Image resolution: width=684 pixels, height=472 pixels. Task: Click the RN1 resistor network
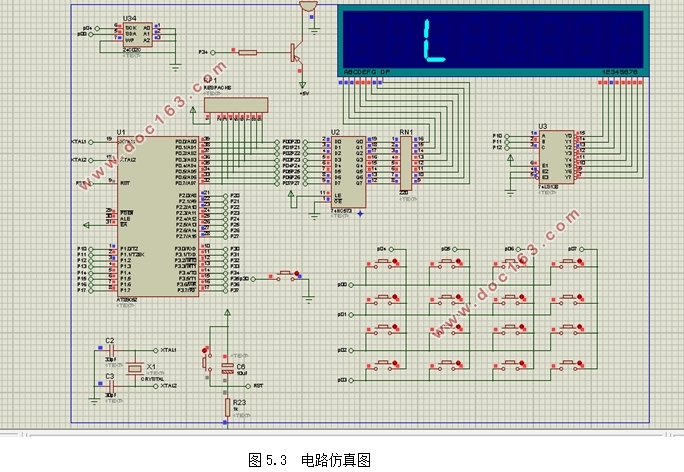[x=406, y=163]
